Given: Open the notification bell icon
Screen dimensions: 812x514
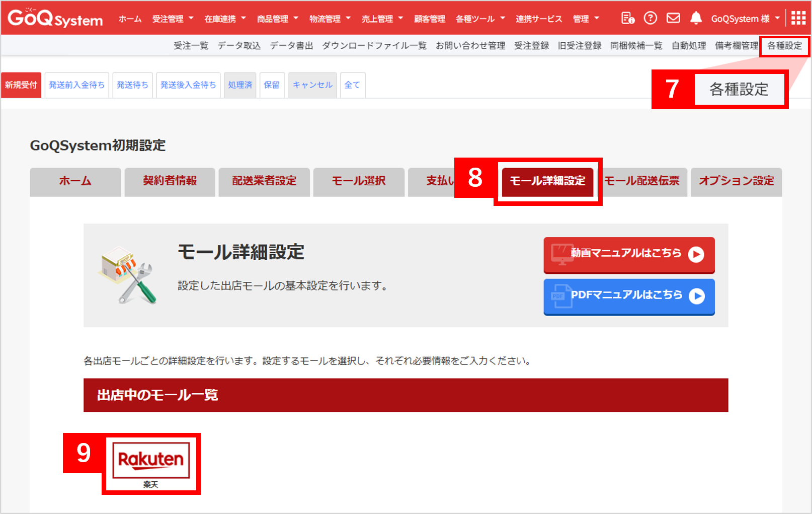Looking at the screenshot, I should pos(696,18).
